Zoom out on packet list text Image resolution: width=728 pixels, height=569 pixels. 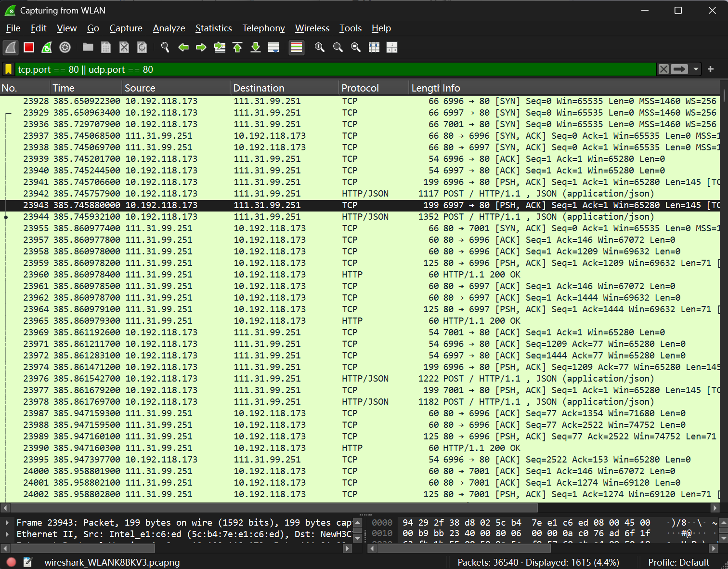338,47
